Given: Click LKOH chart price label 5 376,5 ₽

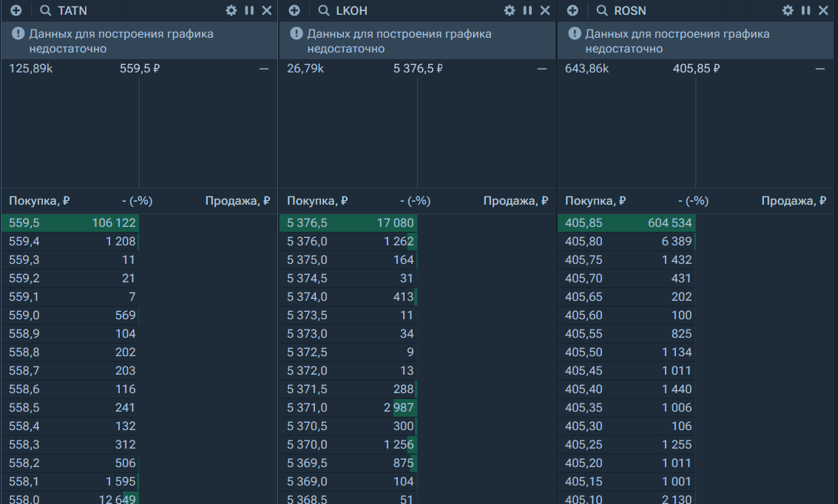Looking at the screenshot, I should coord(418,69).
